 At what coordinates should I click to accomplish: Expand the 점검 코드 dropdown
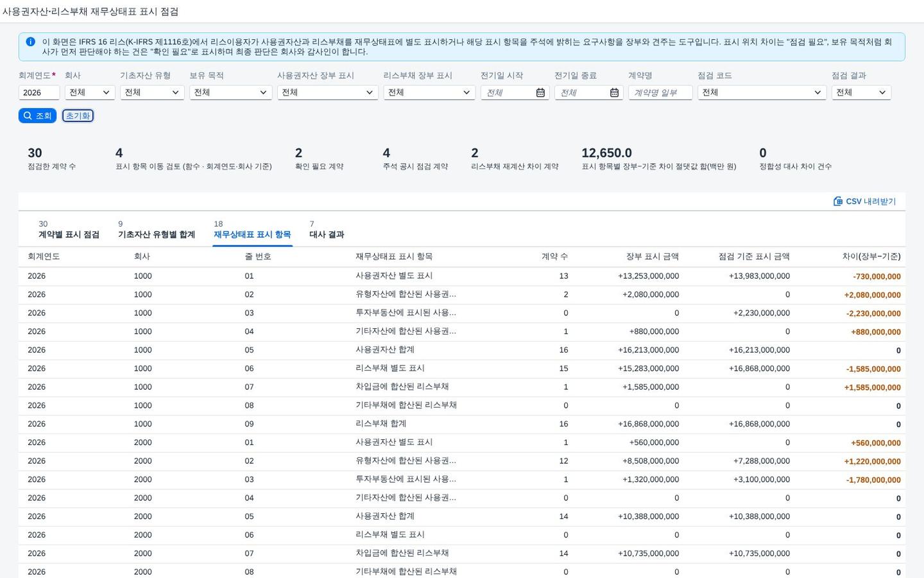tap(762, 92)
